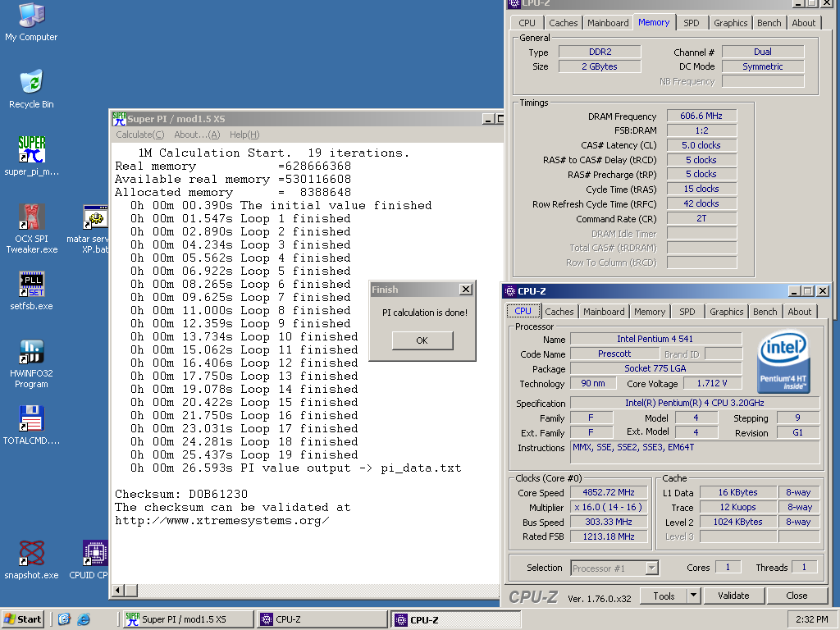Open the About menu in Super PI
Screen dimensions: 840x630
pyautogui.click(x=197, y=135)
